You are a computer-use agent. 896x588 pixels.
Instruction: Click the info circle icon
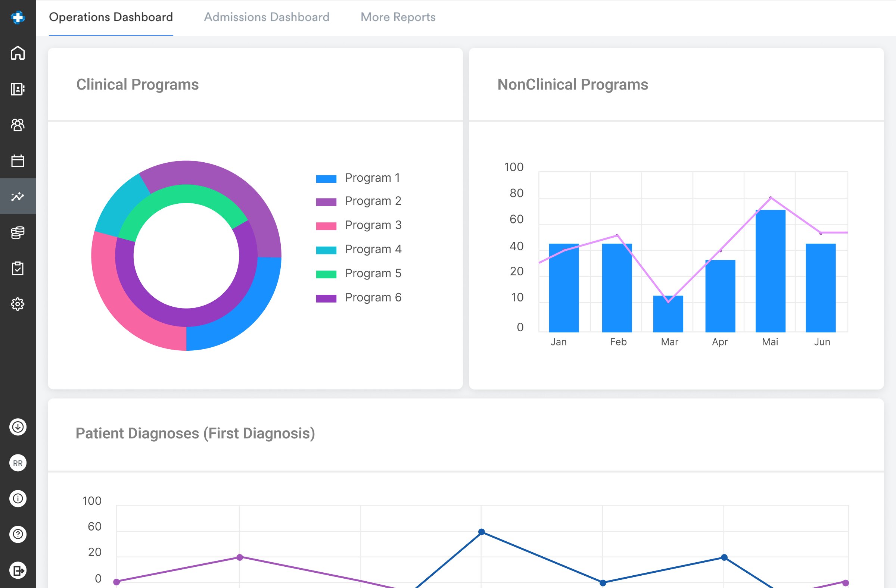click(x=18, y=498)
